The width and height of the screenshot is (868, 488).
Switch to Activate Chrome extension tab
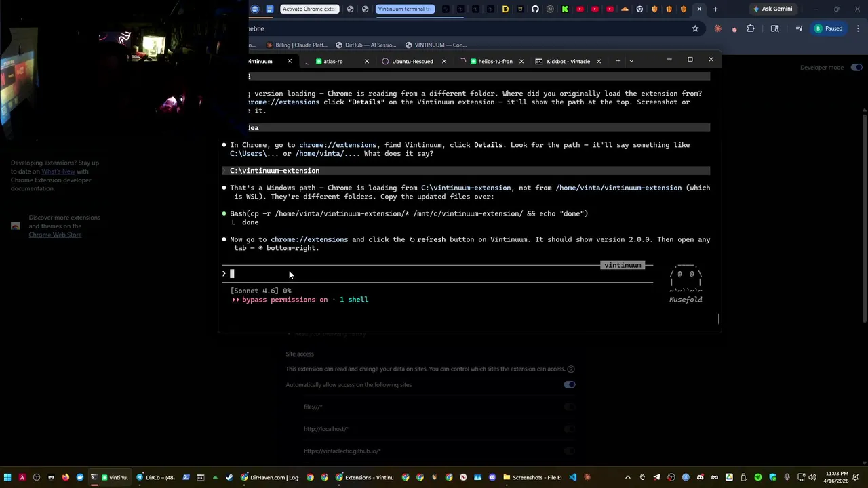coord(309,9)
